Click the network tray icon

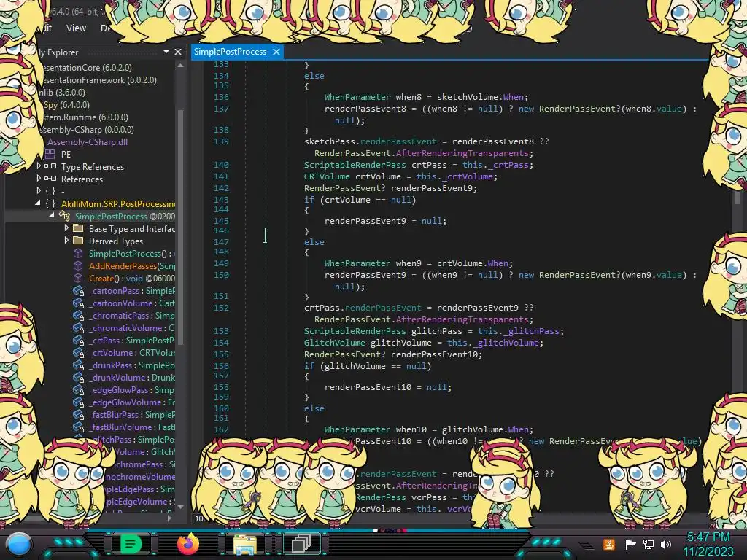pos(648,544)
